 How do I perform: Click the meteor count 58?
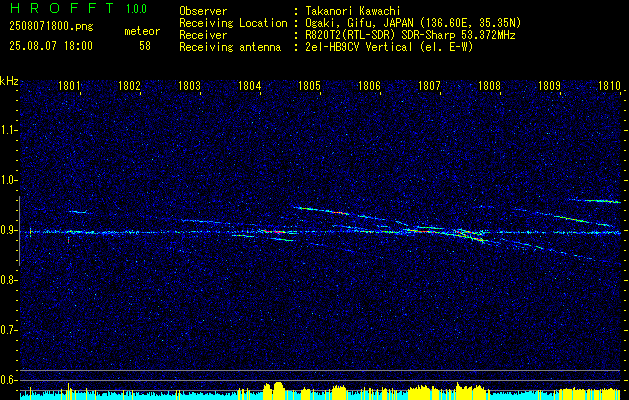[x=145, y=46]
